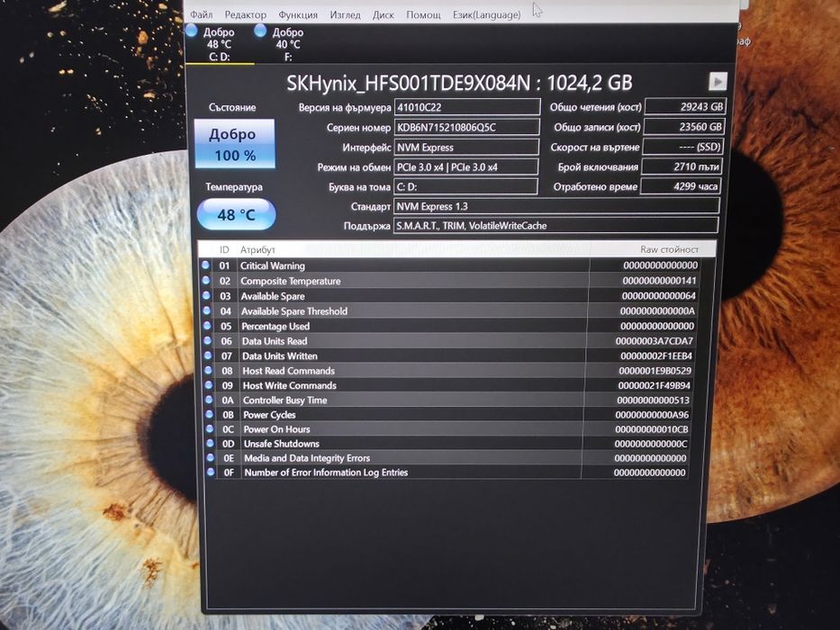The width and height of the screenshot is (840, 630).
Task: Click status dot for Critical Warning
Action: [205, 265]
